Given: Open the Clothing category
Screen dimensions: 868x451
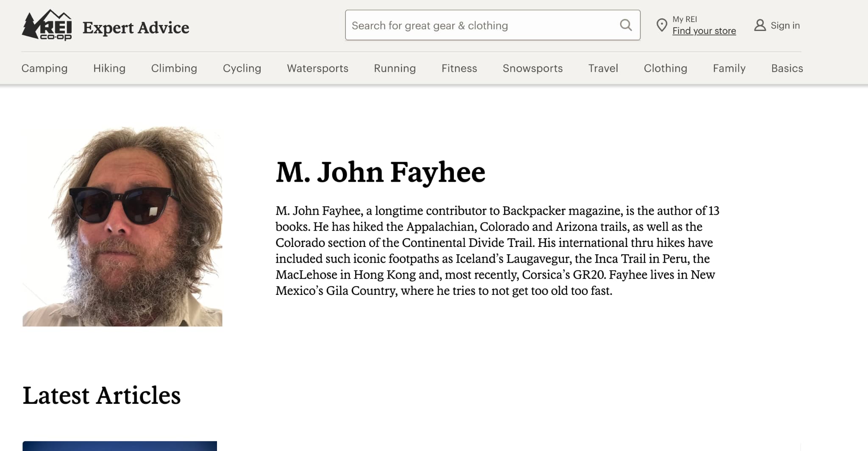Looking at the screenshot, I should 665,68.
